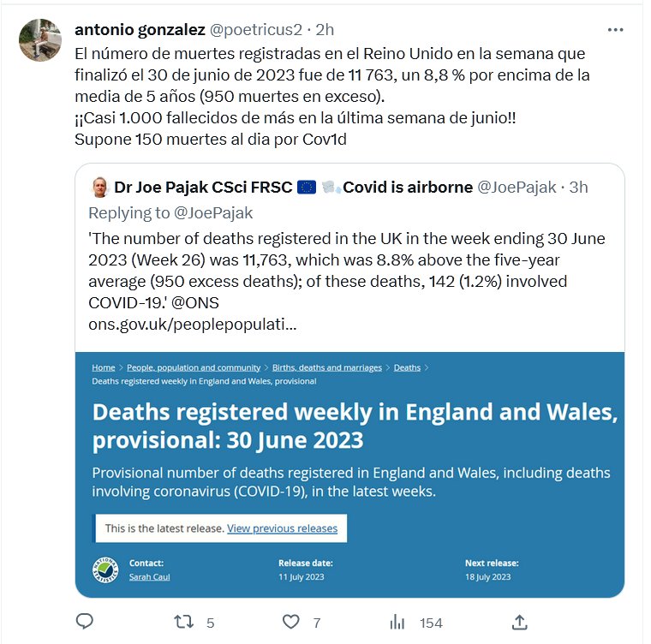This screenshot has width=651, height=644.
Task: Like the tweet with the heart icon
Action: [291, 623]
